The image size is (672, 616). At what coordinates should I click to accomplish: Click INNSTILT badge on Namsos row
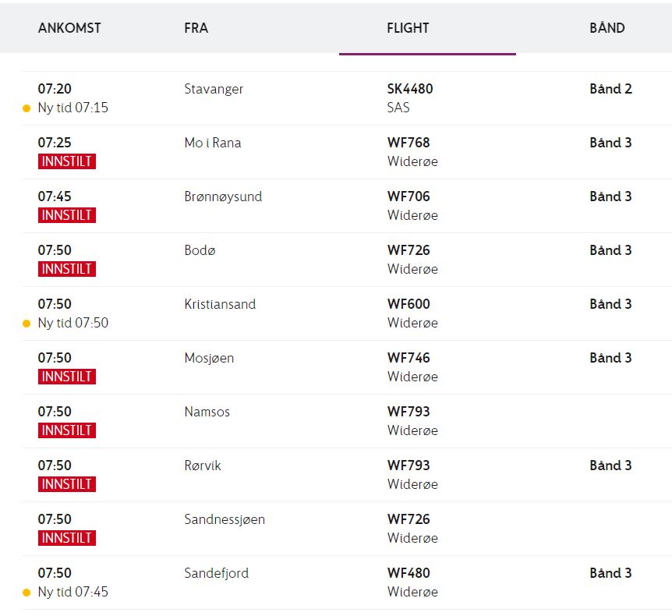point(67,430)
